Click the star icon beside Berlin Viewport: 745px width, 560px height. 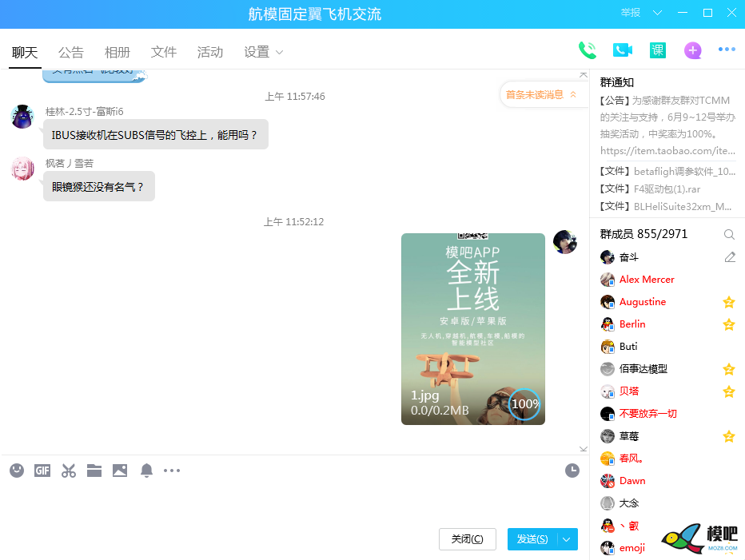click(x=729, y=324)
